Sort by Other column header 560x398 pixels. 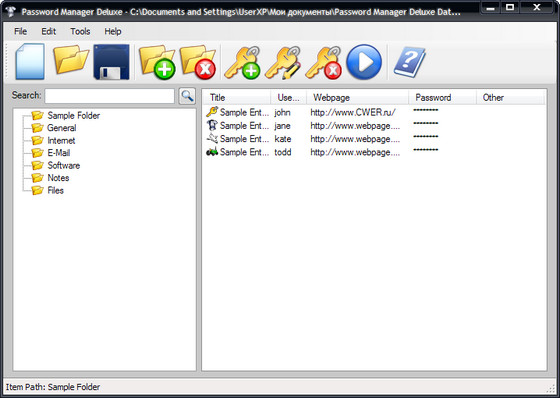pyautogui.click(x=510, y=97)
